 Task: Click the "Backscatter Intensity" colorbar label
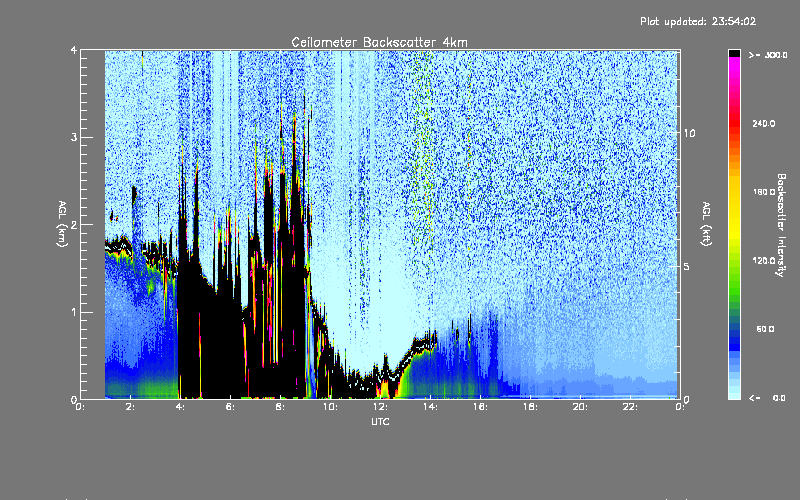(781, 225)
